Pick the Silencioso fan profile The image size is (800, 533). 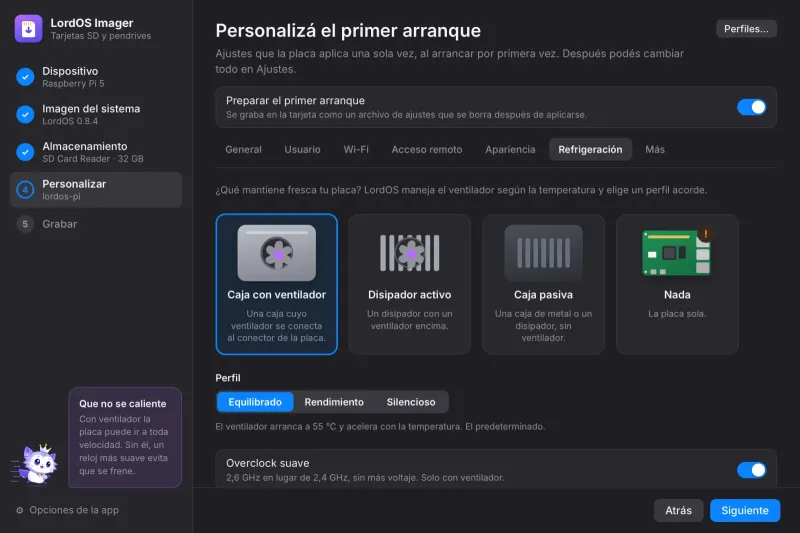411,402
